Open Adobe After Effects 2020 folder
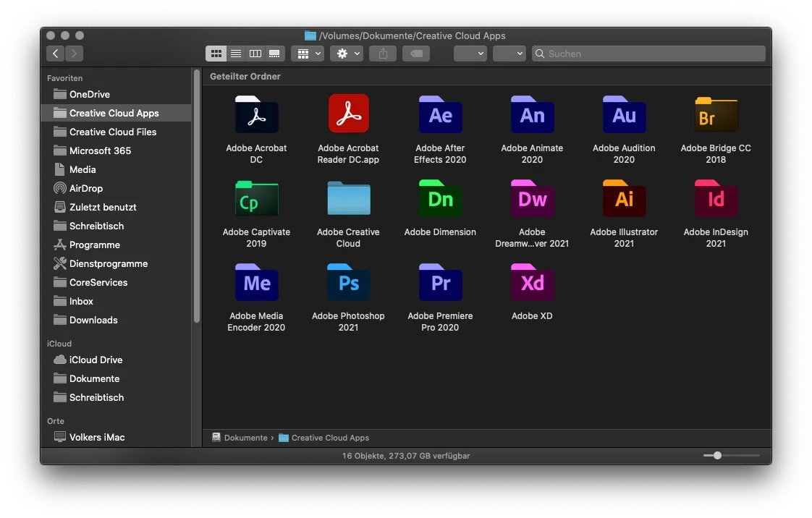 (440, 115)
